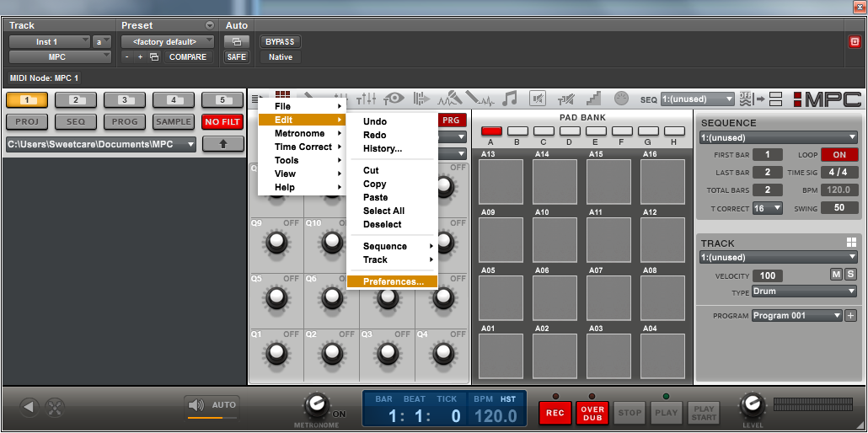Open the song mode music note icon

[x=509, y=99]
